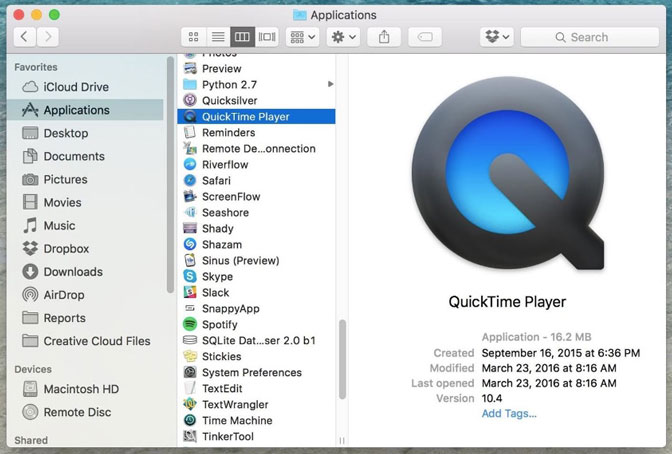
Task: Click the TextWrangler app icon
Action: click(x=190, y=404)
